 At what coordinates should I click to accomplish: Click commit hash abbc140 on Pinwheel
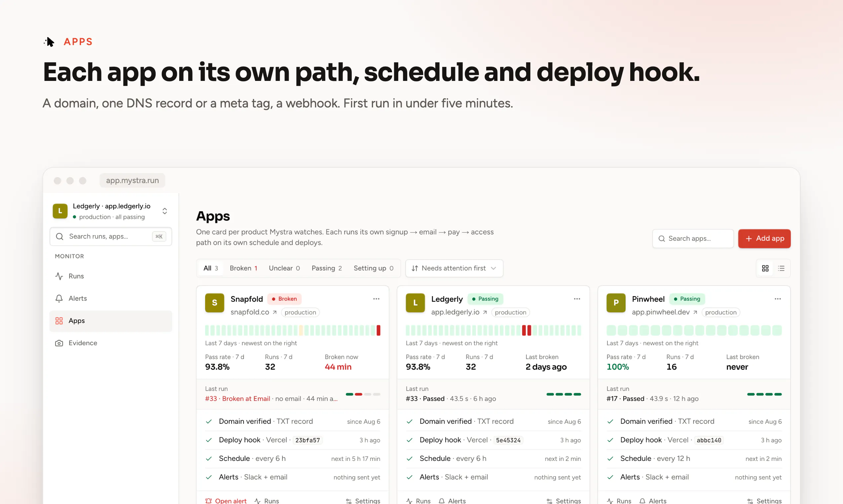click(709, 440)
